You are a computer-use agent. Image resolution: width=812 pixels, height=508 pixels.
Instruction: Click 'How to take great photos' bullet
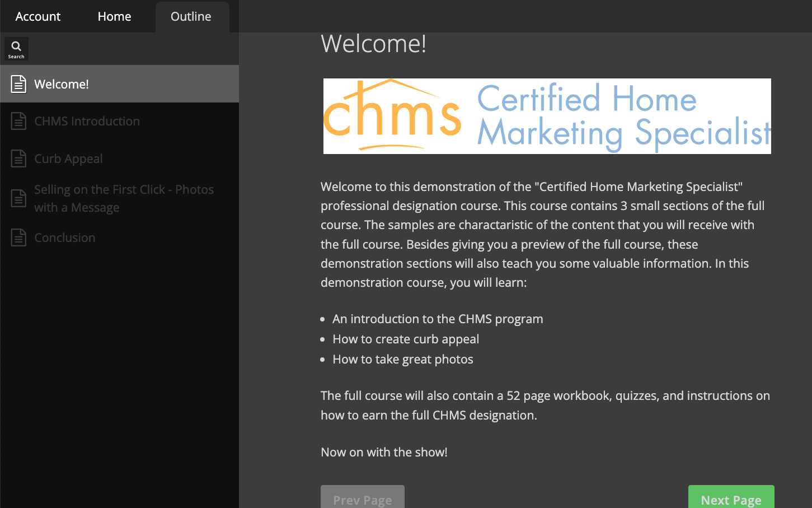[403, 359]
